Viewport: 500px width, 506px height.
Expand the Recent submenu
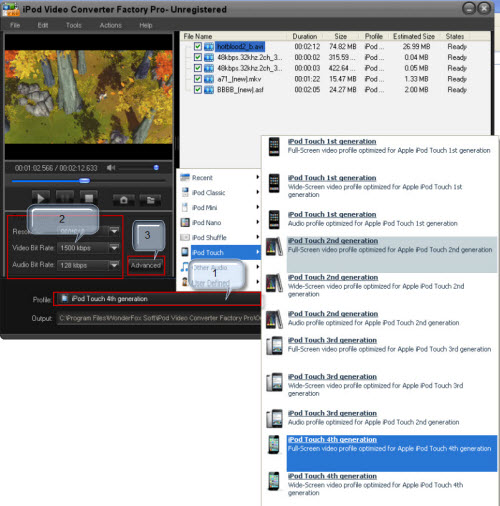257,177
